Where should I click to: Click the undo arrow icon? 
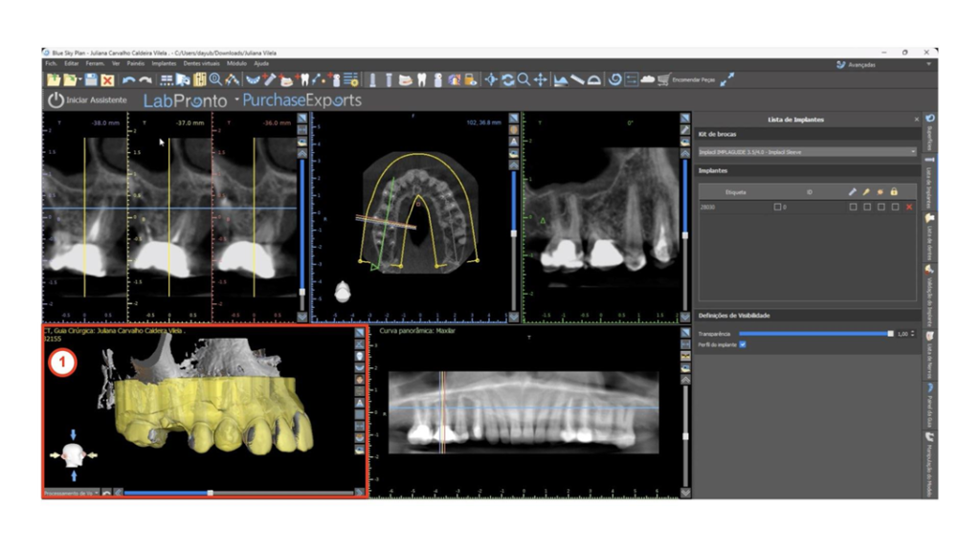click(127, 80)
